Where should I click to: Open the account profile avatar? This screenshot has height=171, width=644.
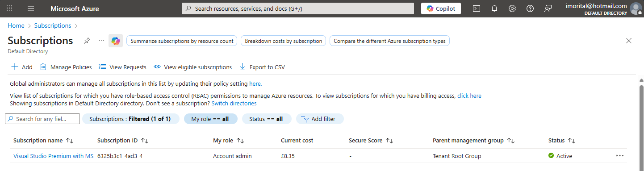(x=636, y=8)
